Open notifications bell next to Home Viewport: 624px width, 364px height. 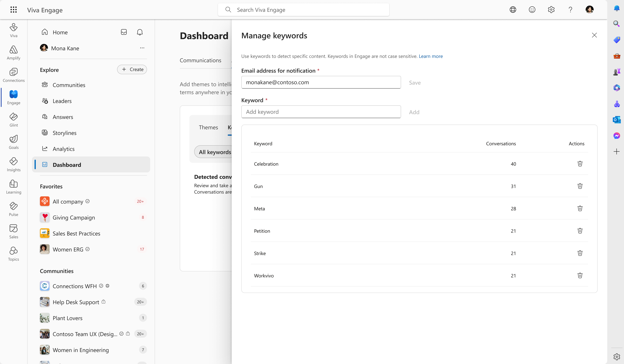(x=140, y=32)
